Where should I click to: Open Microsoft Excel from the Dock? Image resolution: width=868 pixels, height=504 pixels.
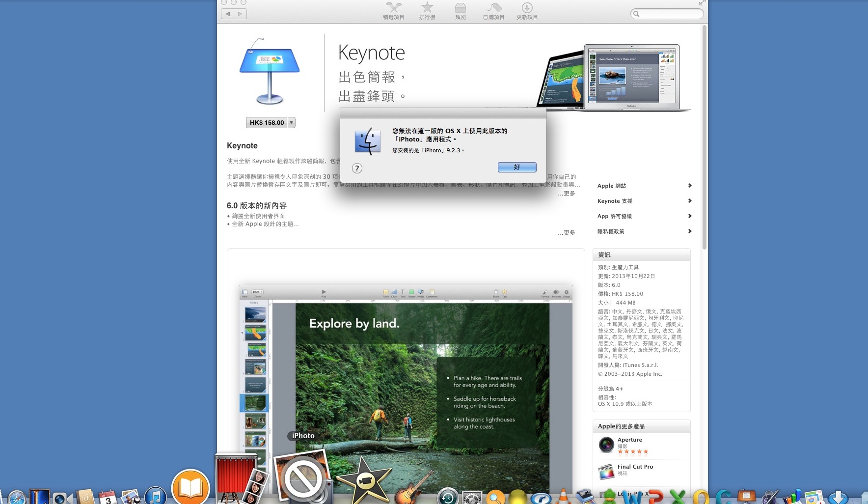click(678, 497)
